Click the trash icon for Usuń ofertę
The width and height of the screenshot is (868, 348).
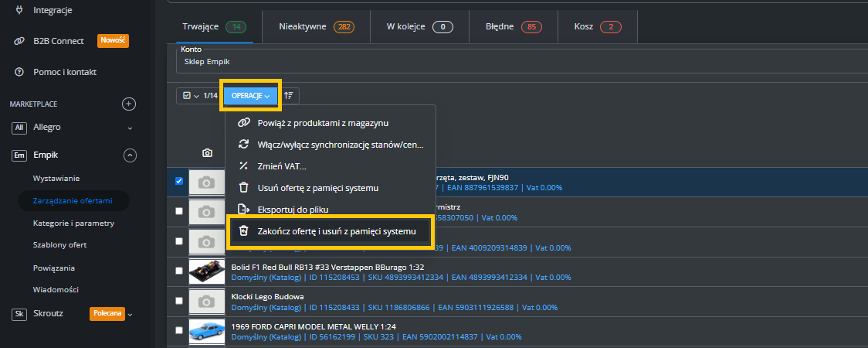244,188
